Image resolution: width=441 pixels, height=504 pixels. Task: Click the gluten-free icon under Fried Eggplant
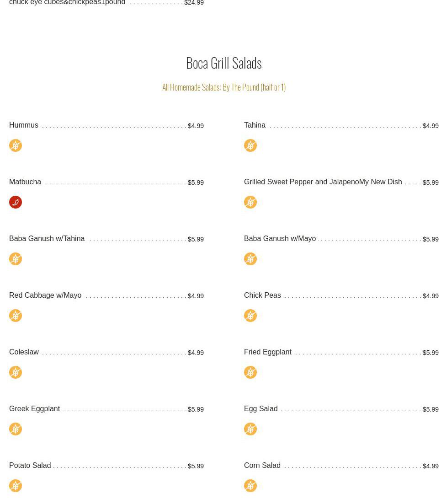pos(250,372)
